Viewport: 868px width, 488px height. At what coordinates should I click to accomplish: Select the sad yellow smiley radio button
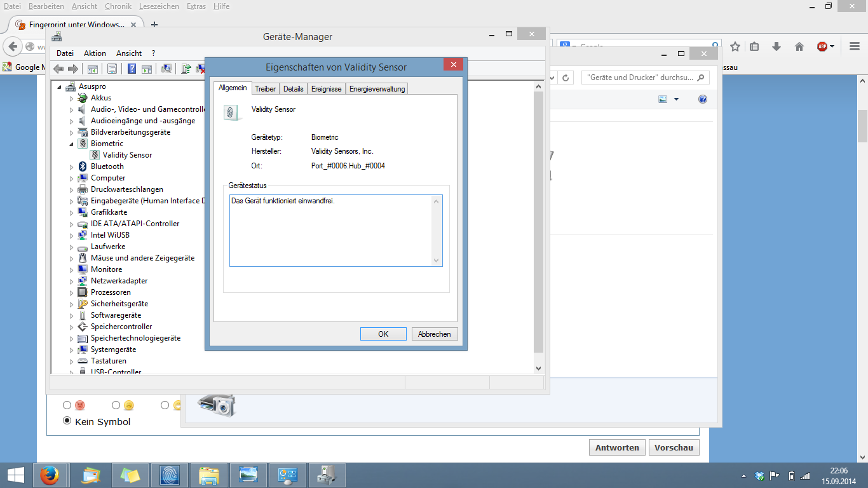116,405
